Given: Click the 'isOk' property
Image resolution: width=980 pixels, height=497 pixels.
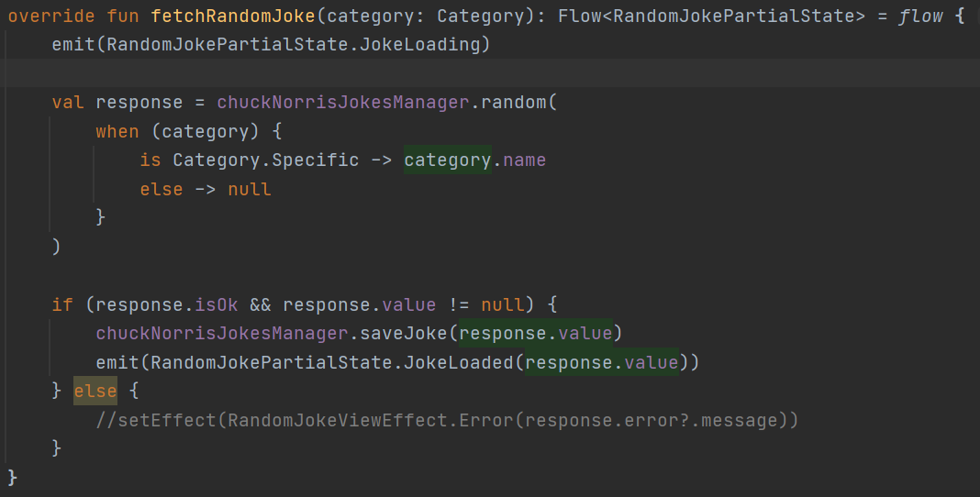Looking at the screenshot, I should (217, 304).
